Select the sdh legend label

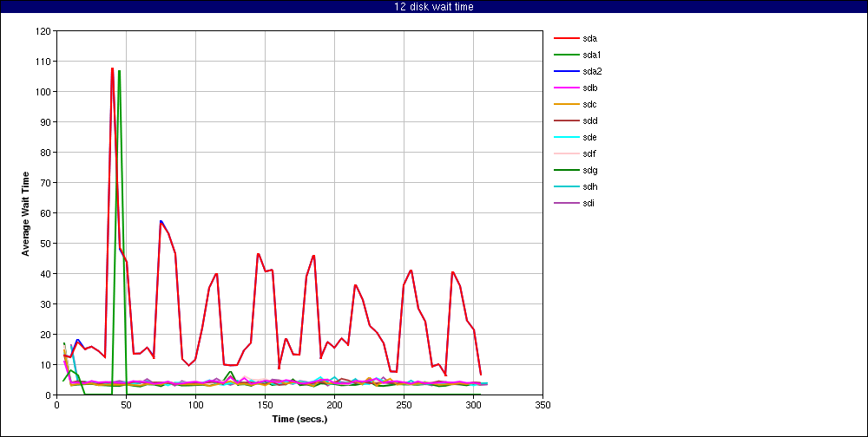(x=589, y=186)
